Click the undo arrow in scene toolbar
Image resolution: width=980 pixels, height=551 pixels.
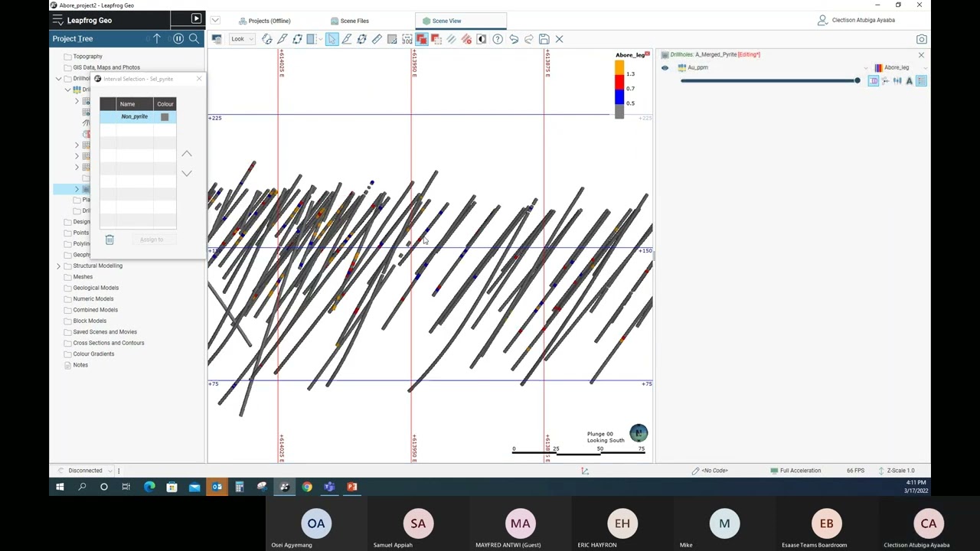click(x=514, y=39)
